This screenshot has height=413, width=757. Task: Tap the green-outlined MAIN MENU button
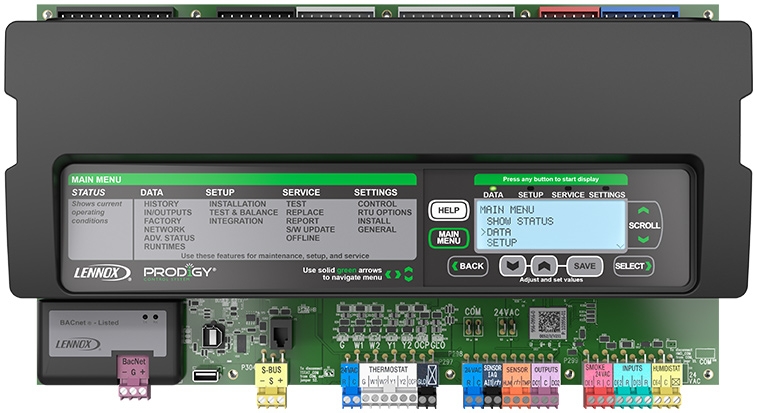coord(449,238)
